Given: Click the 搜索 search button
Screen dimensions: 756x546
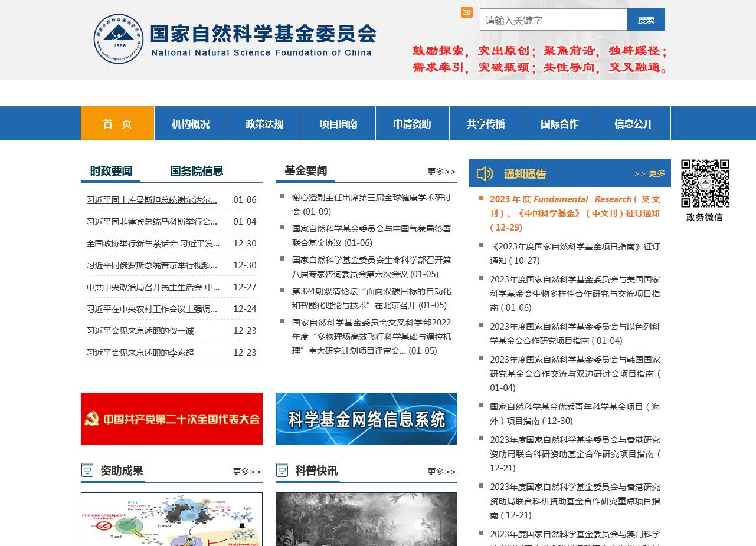Looking at the screenshot, I should [645, 19].
